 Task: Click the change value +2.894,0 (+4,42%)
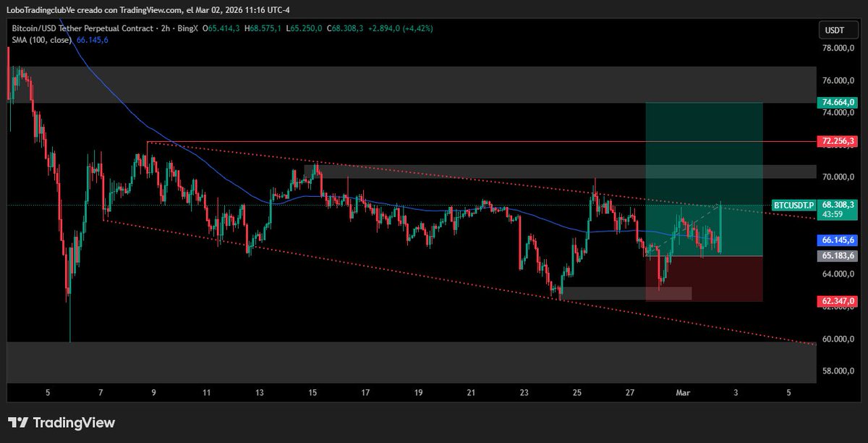click(x=402, y=28)
